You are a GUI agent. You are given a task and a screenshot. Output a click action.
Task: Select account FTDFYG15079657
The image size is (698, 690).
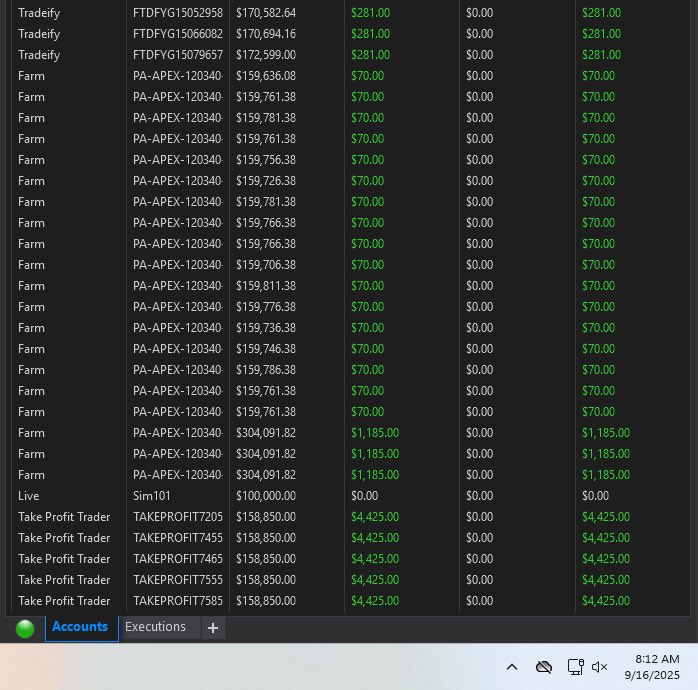[178, 55]
